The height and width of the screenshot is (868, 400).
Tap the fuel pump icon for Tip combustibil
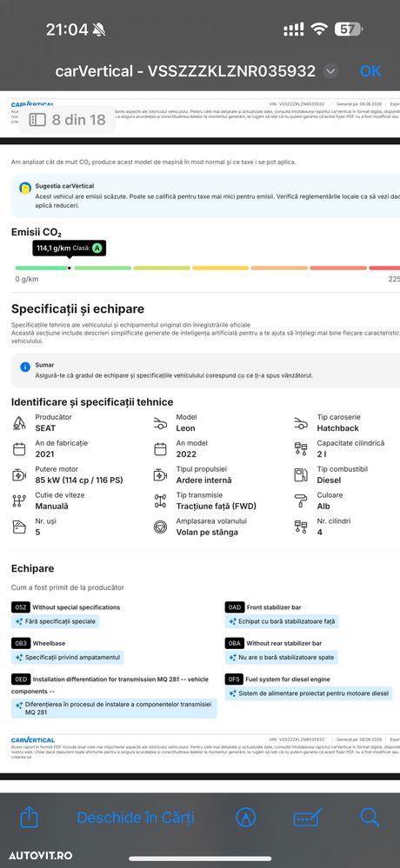pos(301,474)
